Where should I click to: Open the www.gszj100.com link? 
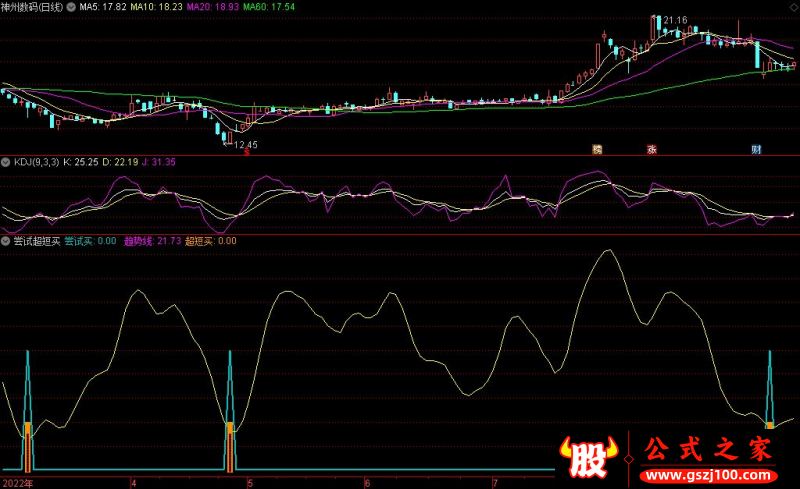(708, 476)
